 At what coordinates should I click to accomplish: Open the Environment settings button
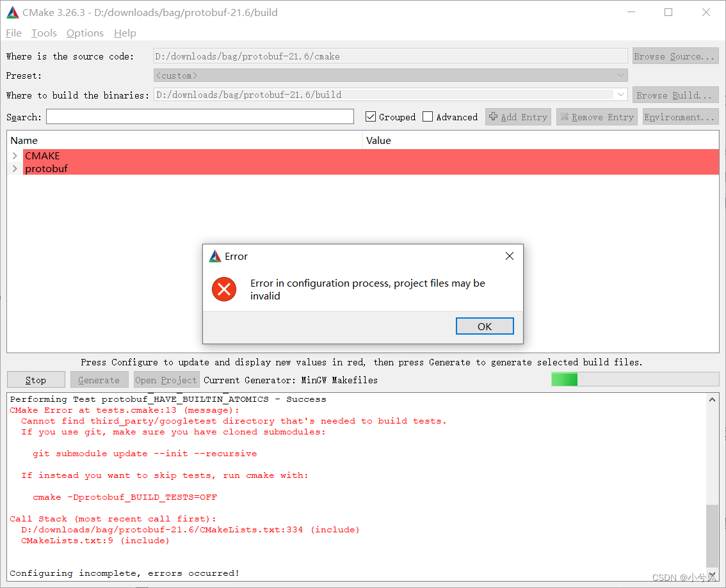680,117
